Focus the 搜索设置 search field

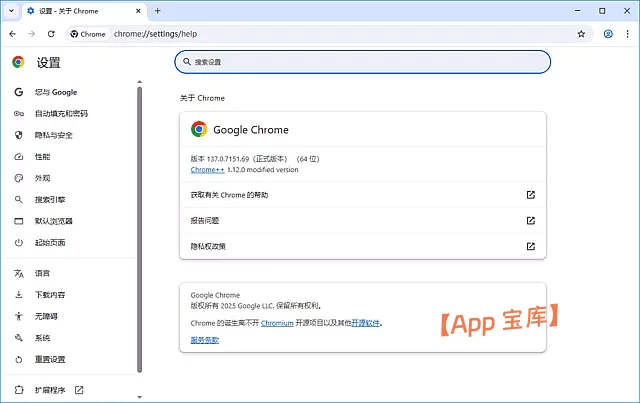tap(362, 62)
